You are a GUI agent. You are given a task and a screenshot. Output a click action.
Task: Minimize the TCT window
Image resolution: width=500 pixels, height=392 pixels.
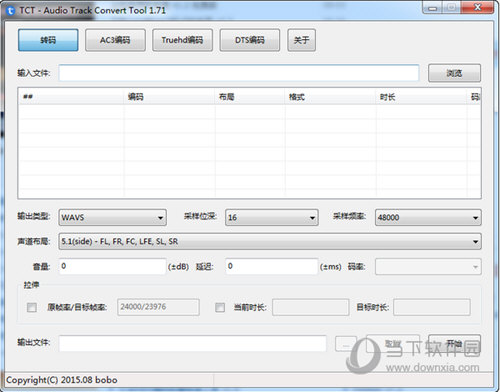click(432, 8)
